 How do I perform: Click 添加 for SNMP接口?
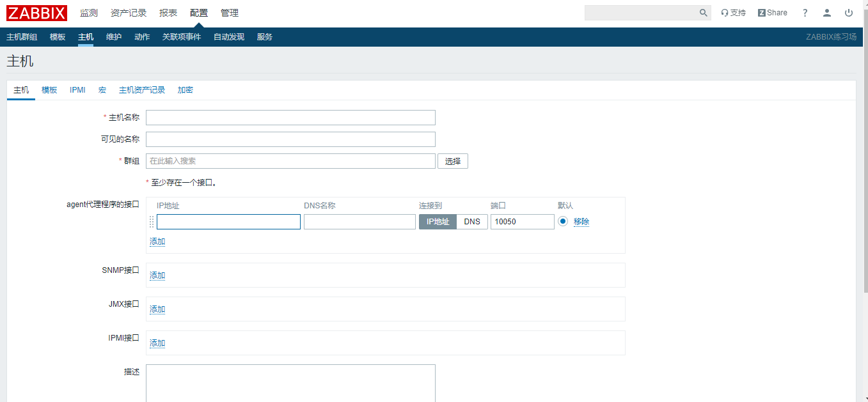(x=157, y=275)
